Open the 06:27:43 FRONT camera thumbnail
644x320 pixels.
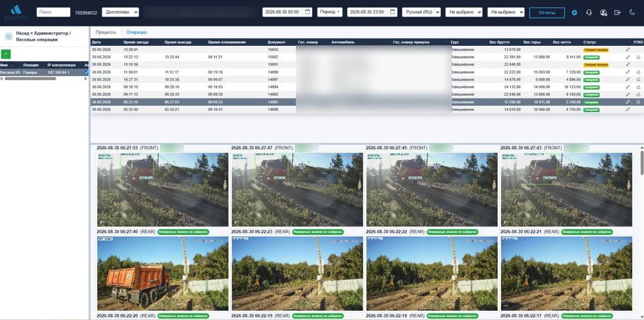567,189
